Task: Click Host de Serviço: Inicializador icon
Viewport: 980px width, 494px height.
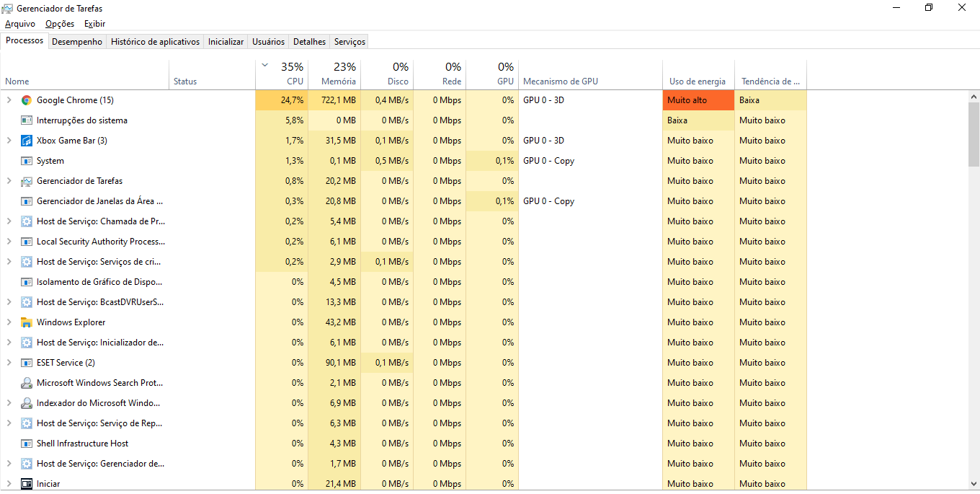Action: [27, 343]
